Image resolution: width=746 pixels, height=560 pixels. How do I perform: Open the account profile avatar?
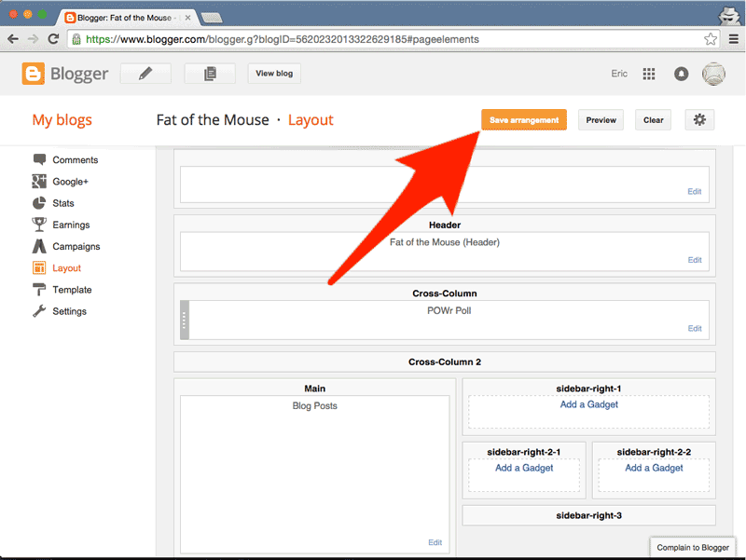point(713,74)
